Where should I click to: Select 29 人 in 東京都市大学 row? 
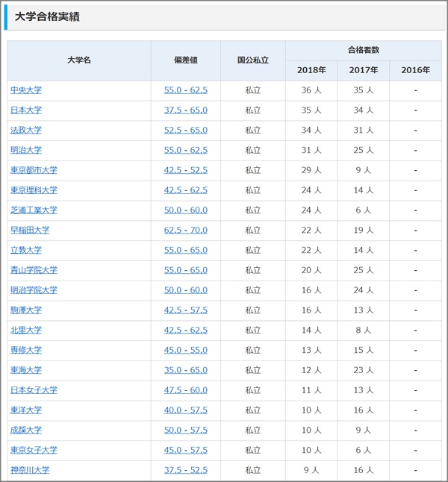pos(311,170)
